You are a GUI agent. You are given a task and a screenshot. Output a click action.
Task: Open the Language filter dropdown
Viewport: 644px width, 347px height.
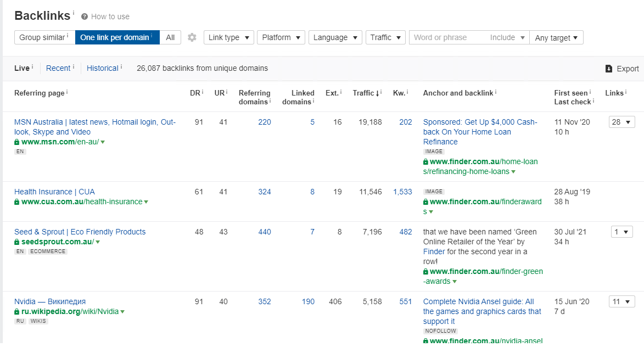[x=335, y=37]
